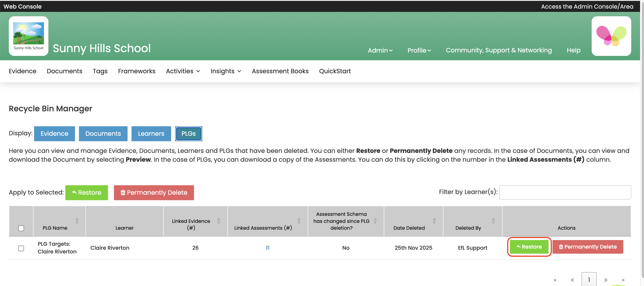Viewport: 644px width, 286px height.
Task: Open the Profile dropdown menu
Action: [419, 50]
